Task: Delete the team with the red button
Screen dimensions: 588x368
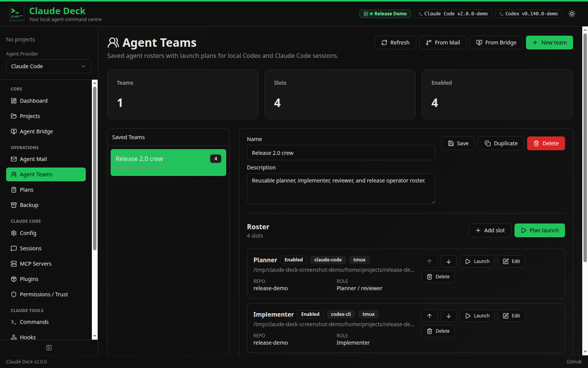Action: (x=546, y=143)
